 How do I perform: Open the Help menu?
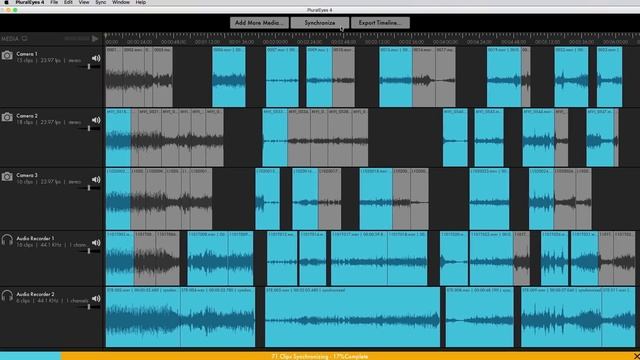tap(140, 2)
